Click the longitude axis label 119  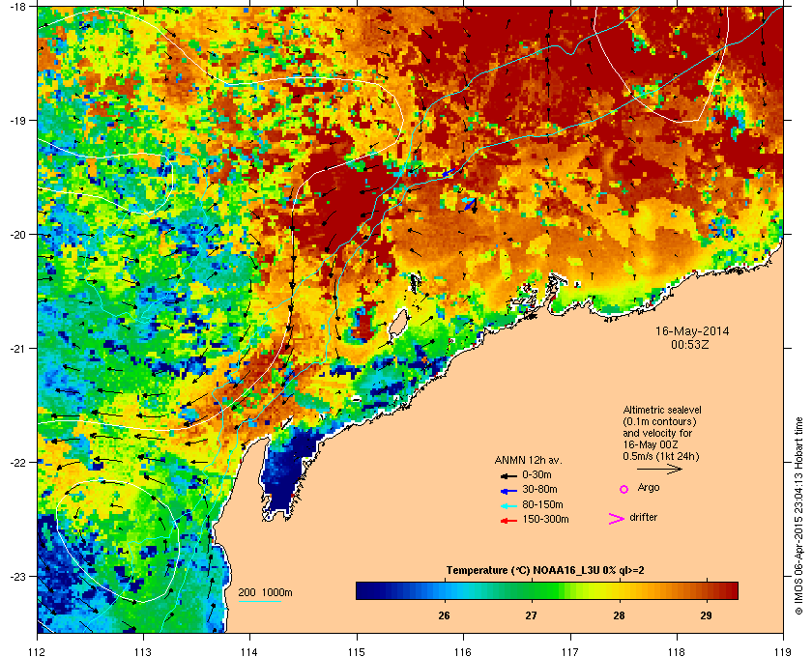[783, 651]
